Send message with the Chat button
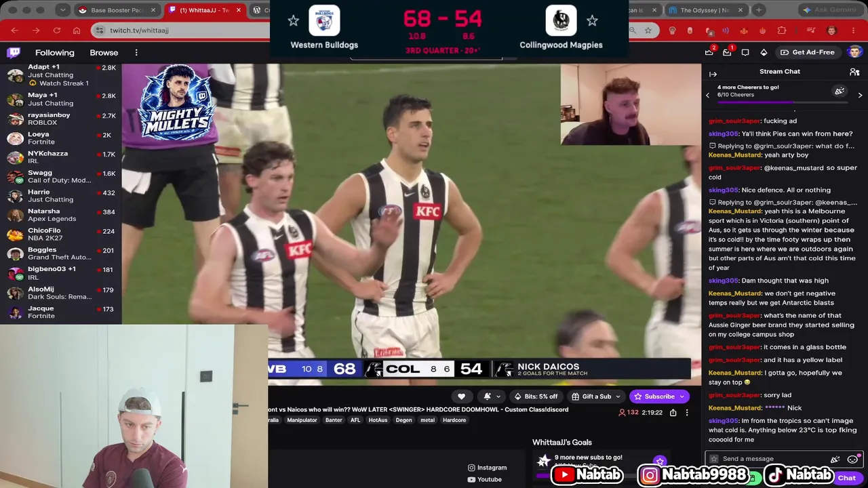 846,478
